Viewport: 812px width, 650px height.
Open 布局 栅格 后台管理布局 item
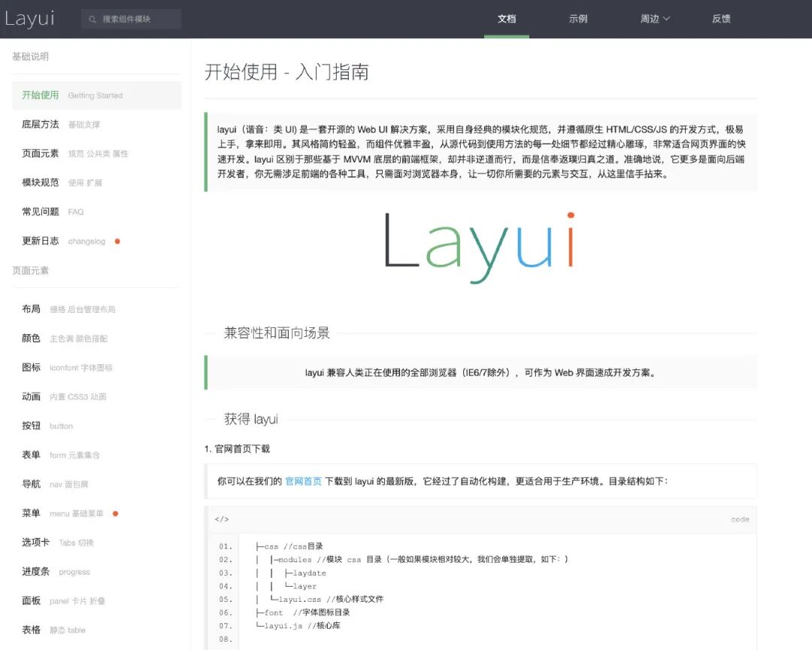(x=96, y=309)
